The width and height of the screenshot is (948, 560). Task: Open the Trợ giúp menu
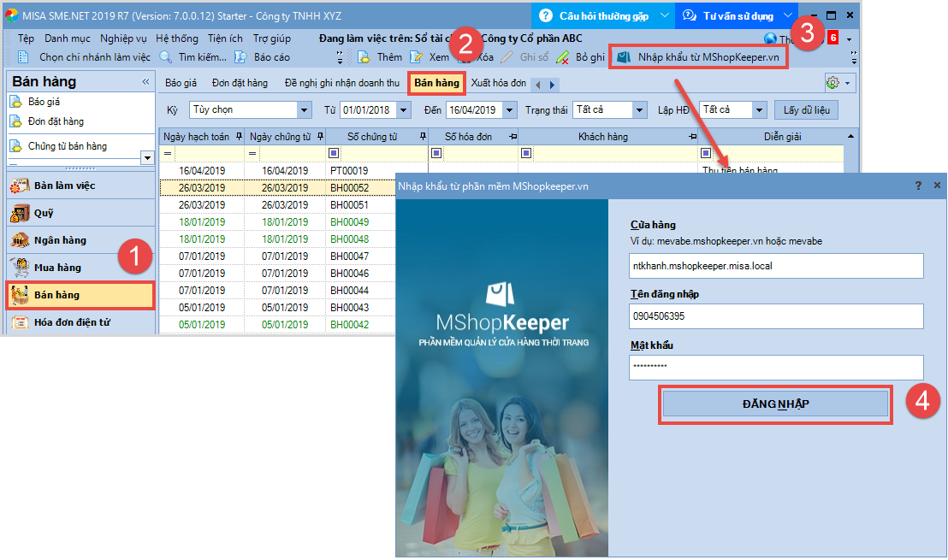pyautogui.click(x=271, y=38)
